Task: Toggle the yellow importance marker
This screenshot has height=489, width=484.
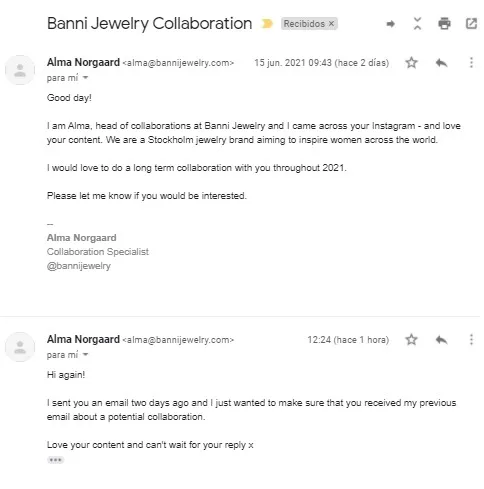Action: [x=267, y=24]
